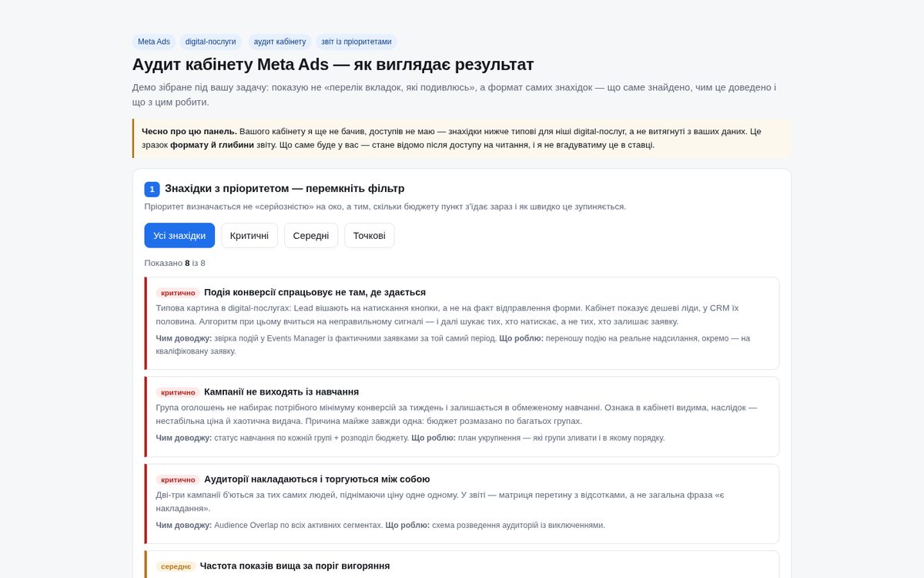Click the "аудит кабінету" tag chip

280,42
